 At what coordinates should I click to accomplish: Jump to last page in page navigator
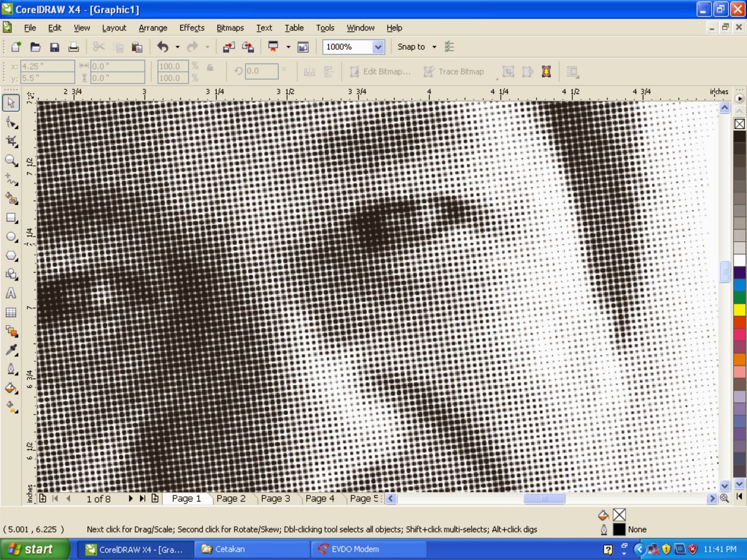click(142, 498)
